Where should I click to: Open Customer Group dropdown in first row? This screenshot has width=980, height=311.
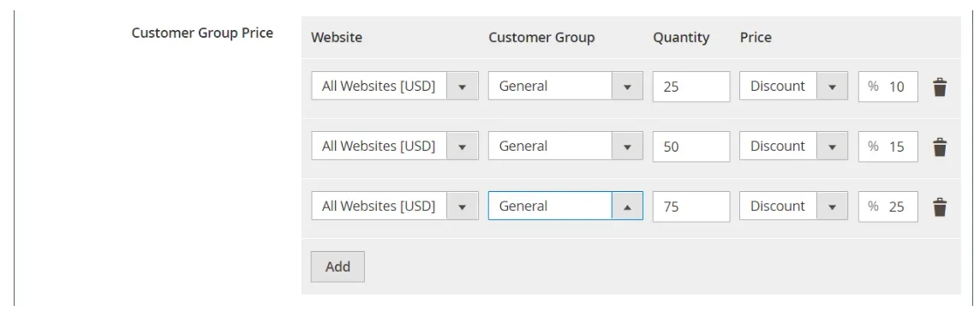pos(565,87)
